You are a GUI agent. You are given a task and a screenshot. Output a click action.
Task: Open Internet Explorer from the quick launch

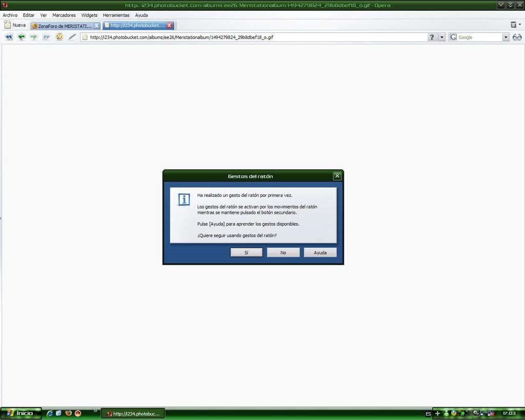point(50,413)
